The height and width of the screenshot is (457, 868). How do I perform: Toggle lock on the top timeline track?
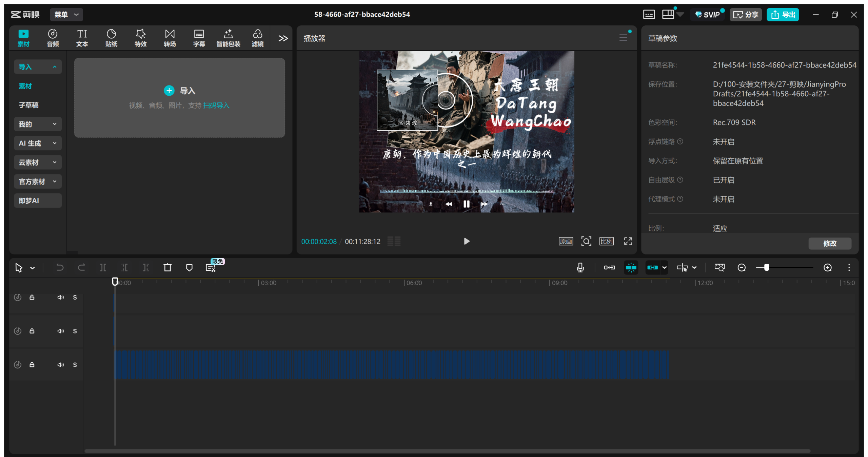pos(32,297)
